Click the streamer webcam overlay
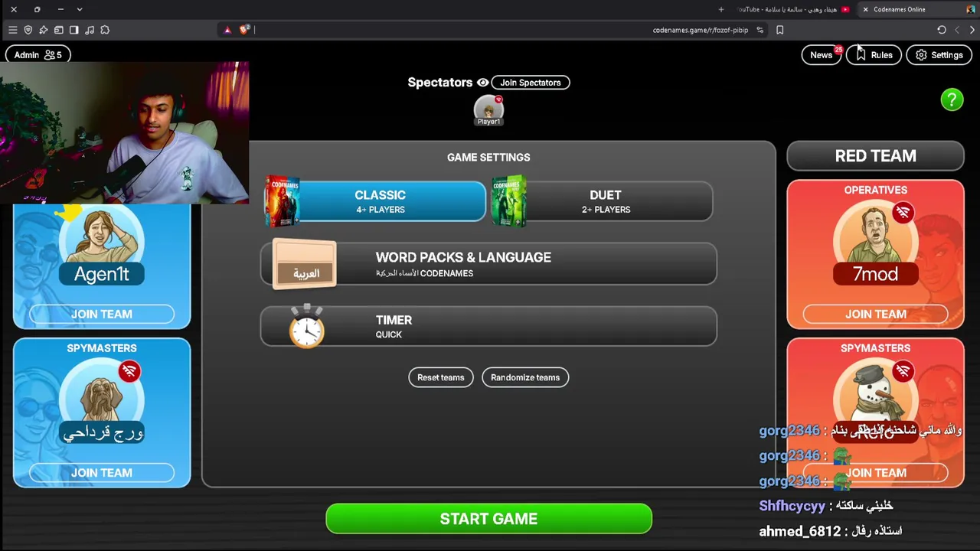Viewport: 980px width, 551px height. 124,133
